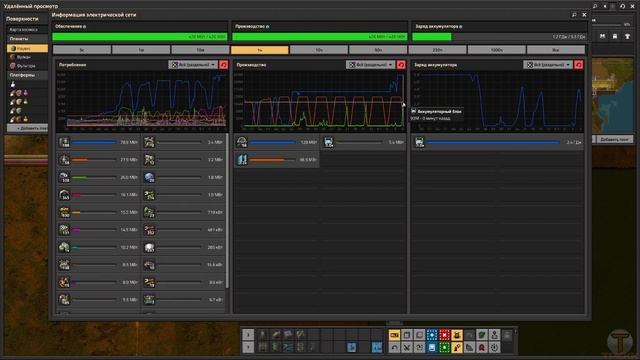Click the rightmost icon above the minimap
This screenshot has width=640, height=360.
pyautogui.click(x=627, y=36)
